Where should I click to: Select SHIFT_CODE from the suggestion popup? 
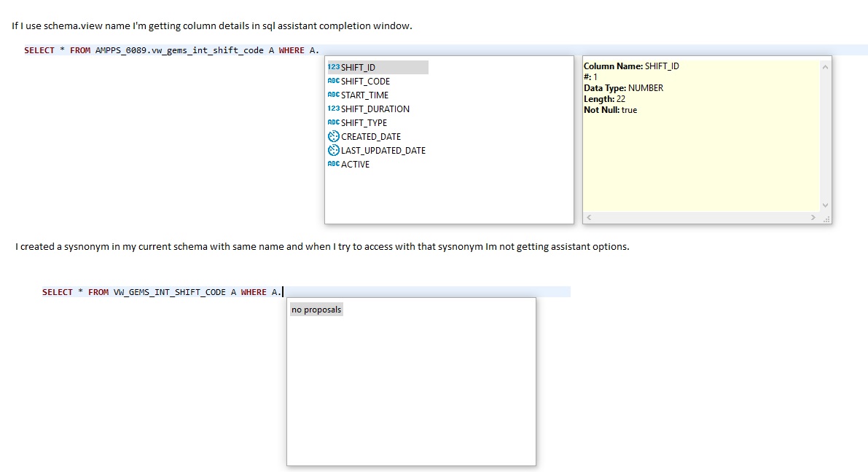(364, 81)
